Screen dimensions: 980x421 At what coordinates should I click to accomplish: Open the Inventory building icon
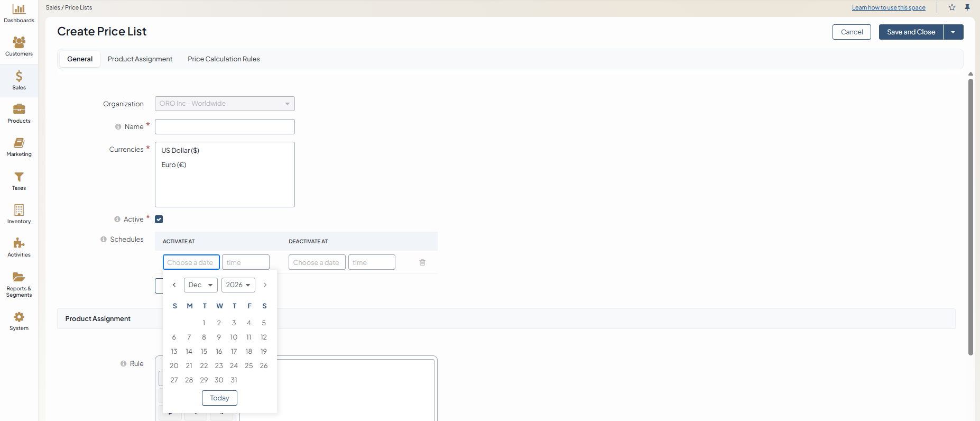click(19, 210)
